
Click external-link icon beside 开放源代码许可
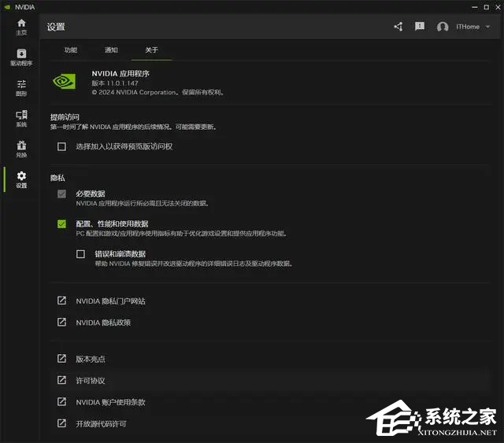(x=61, y=423)
